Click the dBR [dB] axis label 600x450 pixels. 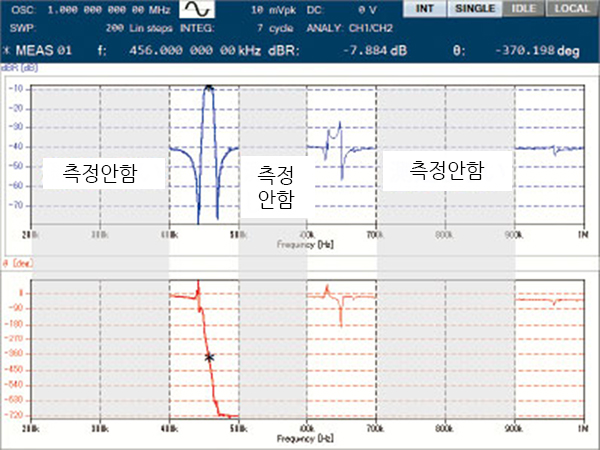pyautogui.click(x=20, y=68)
